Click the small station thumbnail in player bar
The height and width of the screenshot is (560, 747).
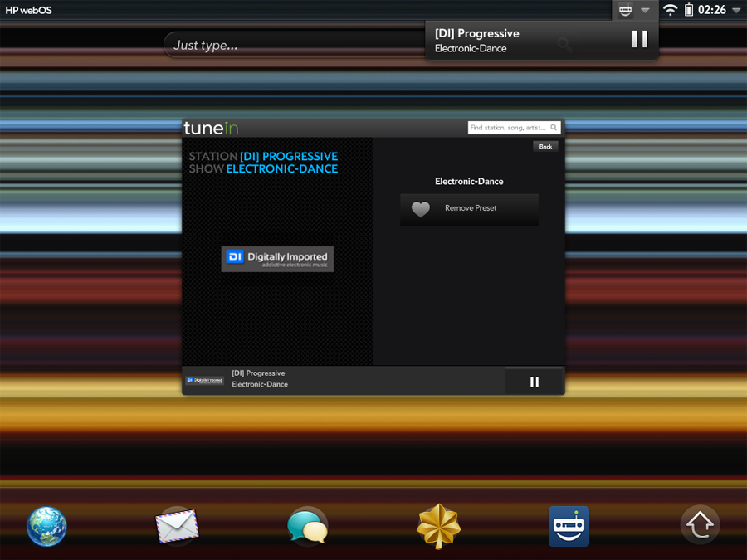tap(204, 381)
